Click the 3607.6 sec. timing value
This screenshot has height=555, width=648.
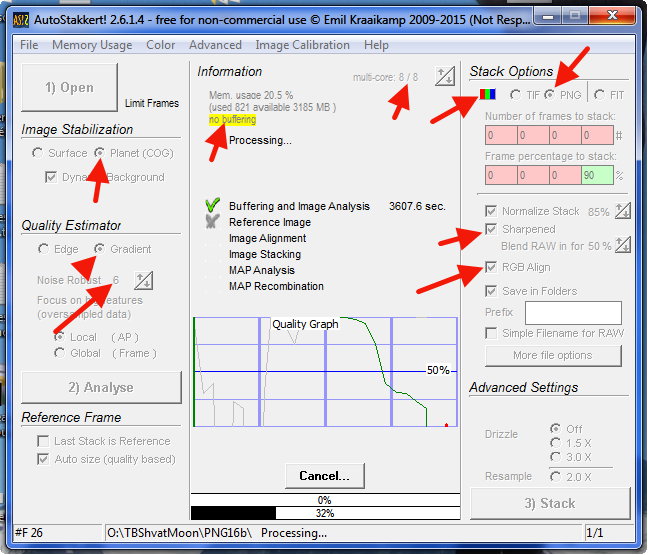pyautogui.click(x=417, y=206)
